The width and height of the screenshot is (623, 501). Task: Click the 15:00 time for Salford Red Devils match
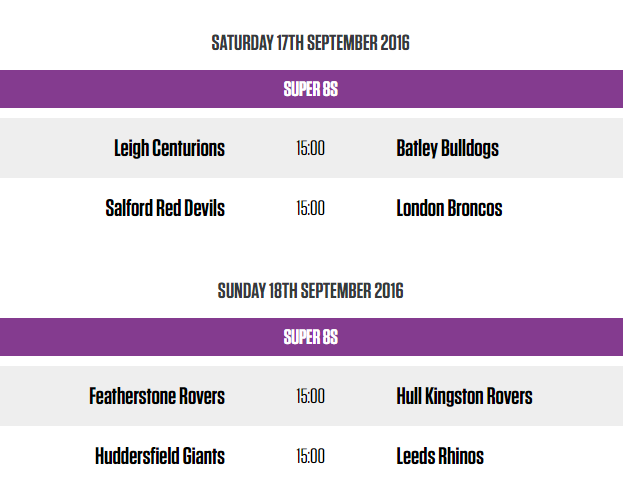(310, 209)
